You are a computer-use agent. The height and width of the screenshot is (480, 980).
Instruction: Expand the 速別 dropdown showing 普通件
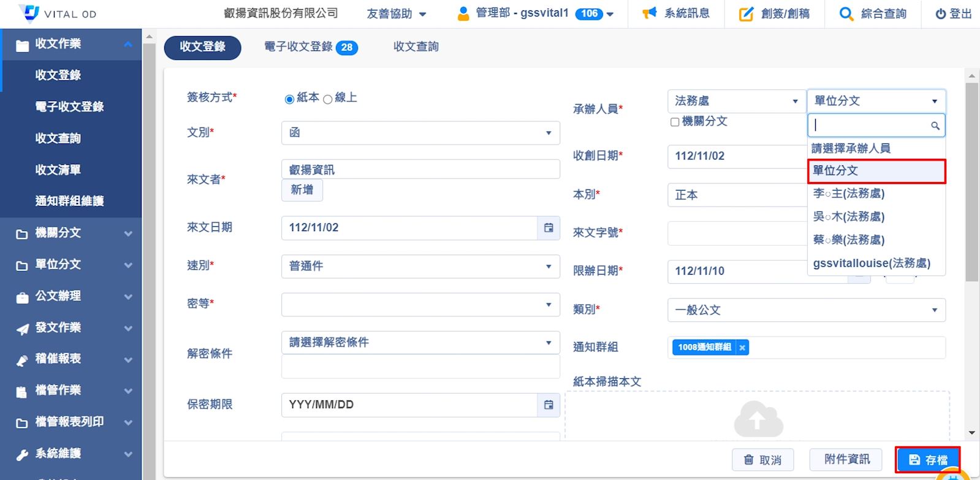pos(420,266)
